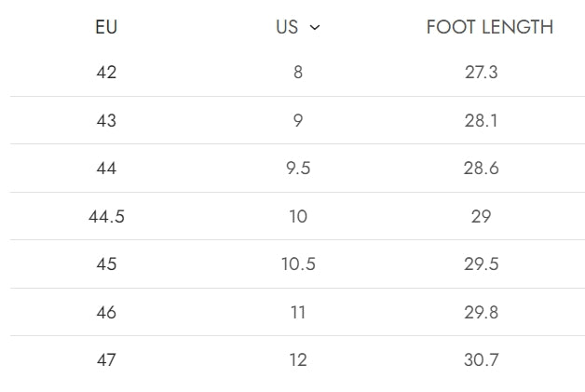Screen dimensions: 585x392
Task: Choose US size 10.5 cell
Action: click(x=298, y=264)
